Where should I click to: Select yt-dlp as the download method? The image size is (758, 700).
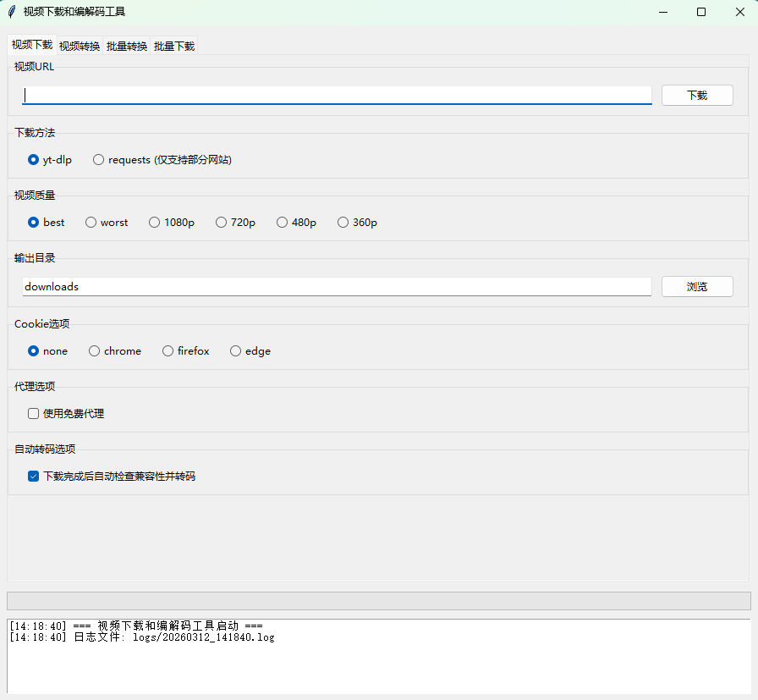click(31, 159)
